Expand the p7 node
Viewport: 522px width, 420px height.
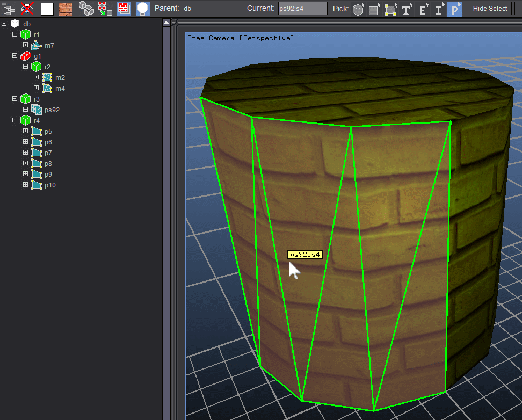[x=25, y=152]
